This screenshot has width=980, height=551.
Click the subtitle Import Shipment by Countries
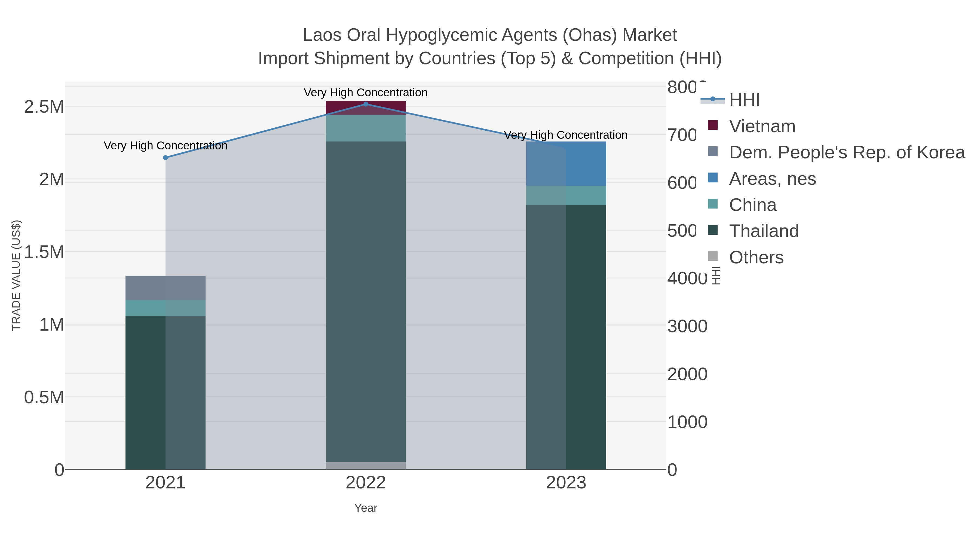tap(490, 59)
